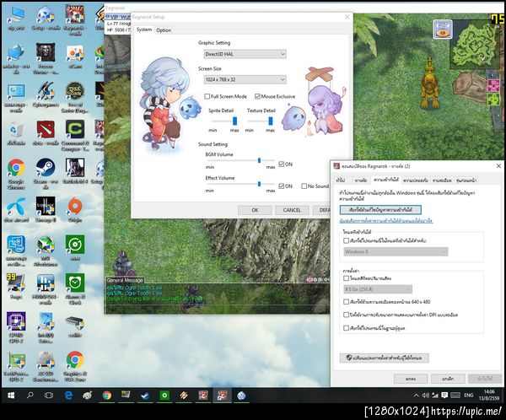Launch Microsoft Edge from taskbar
506x420 pixels.
pos(68,396)
